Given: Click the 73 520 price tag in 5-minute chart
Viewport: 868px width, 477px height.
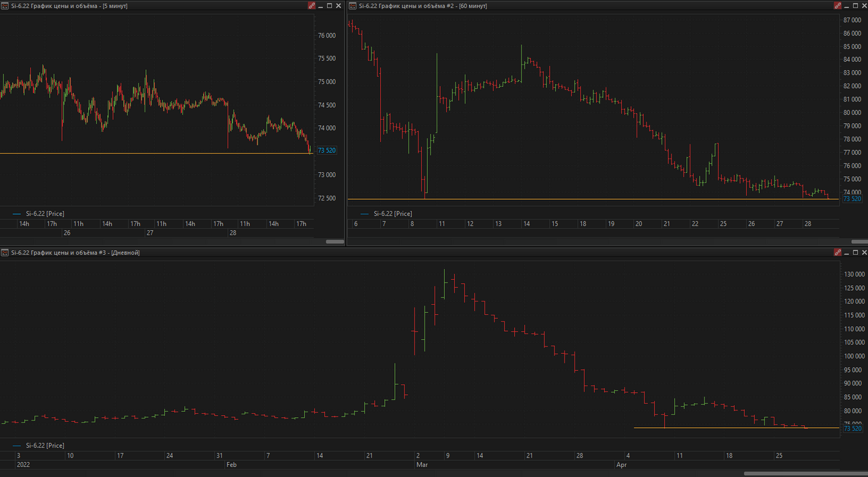Looking at the screenshot, I should 326,151.
